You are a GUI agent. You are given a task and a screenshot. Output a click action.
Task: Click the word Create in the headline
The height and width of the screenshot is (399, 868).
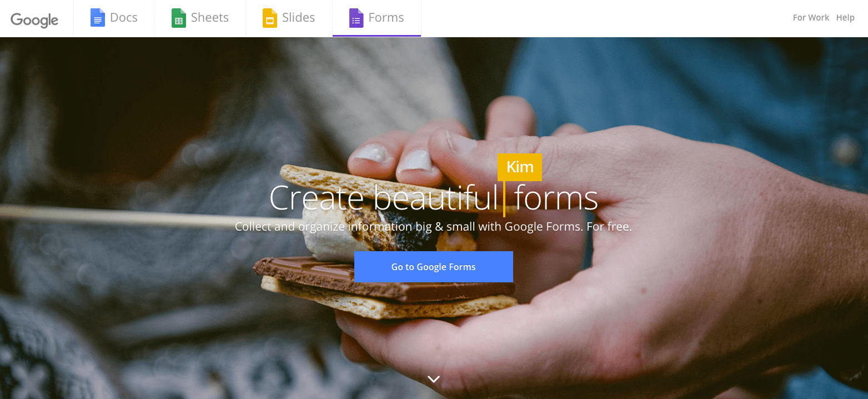[317, 198]
